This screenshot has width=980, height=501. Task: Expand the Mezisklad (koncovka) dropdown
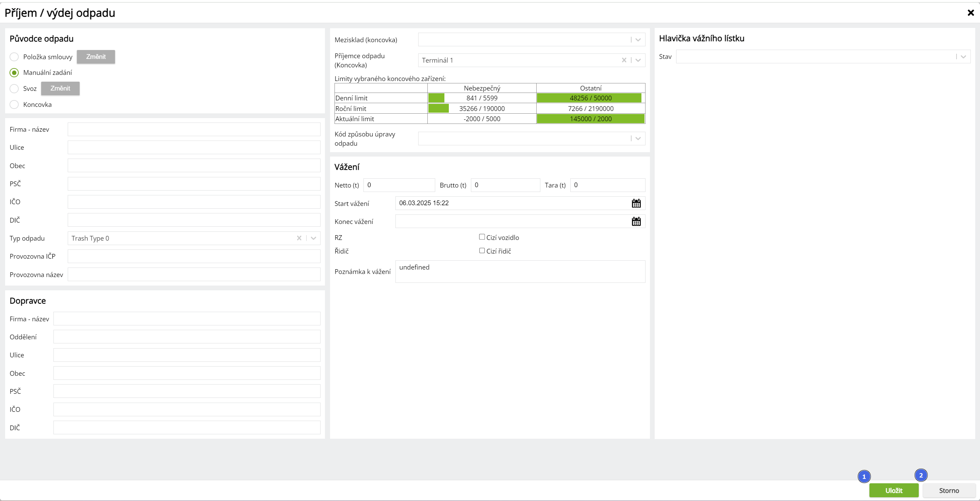(638, 40)
